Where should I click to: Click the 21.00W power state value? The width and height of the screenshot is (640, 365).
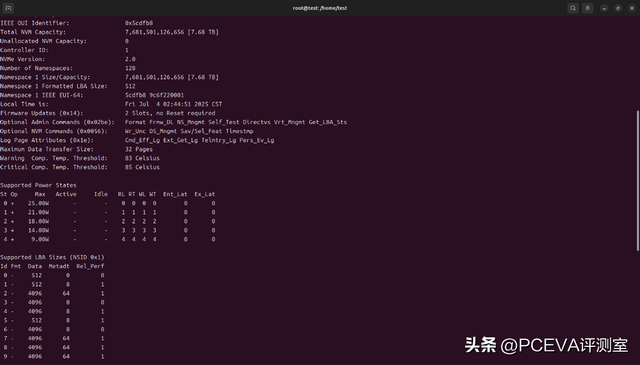click(x=38, y=212)
